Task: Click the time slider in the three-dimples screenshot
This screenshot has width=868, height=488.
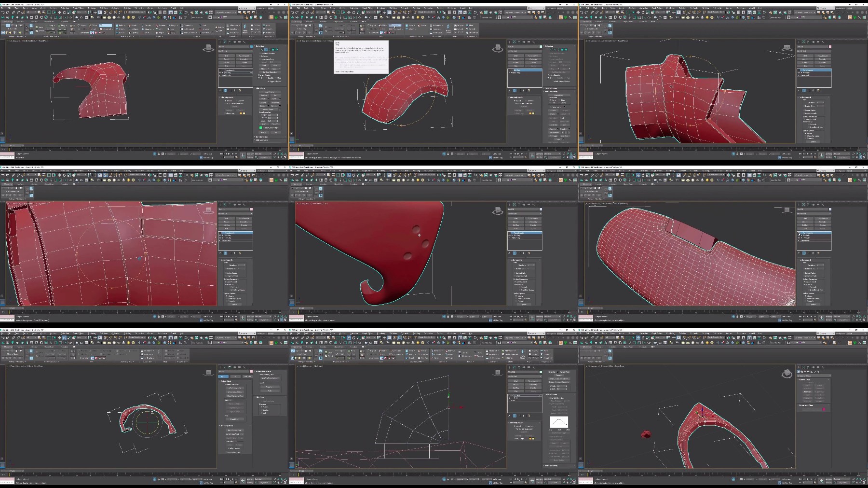Action: [301, 308]
